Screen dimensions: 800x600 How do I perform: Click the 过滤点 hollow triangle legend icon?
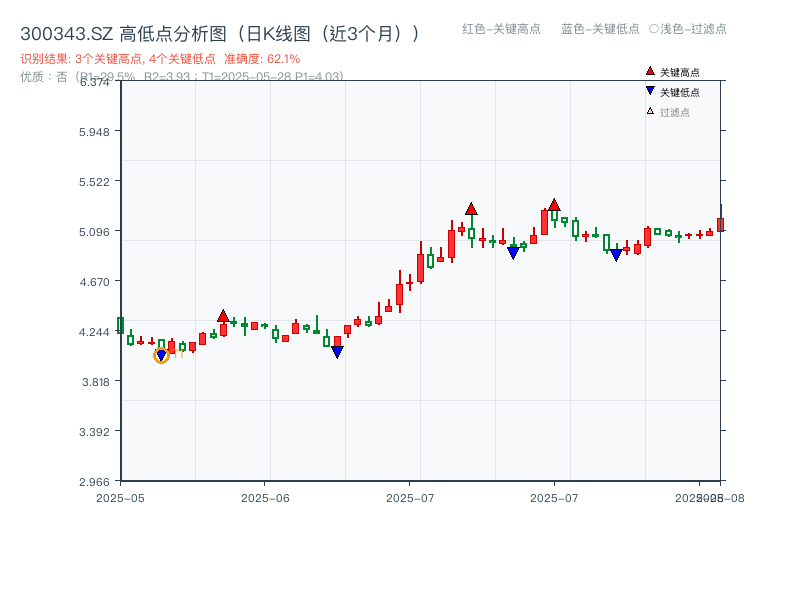(649, 112)
